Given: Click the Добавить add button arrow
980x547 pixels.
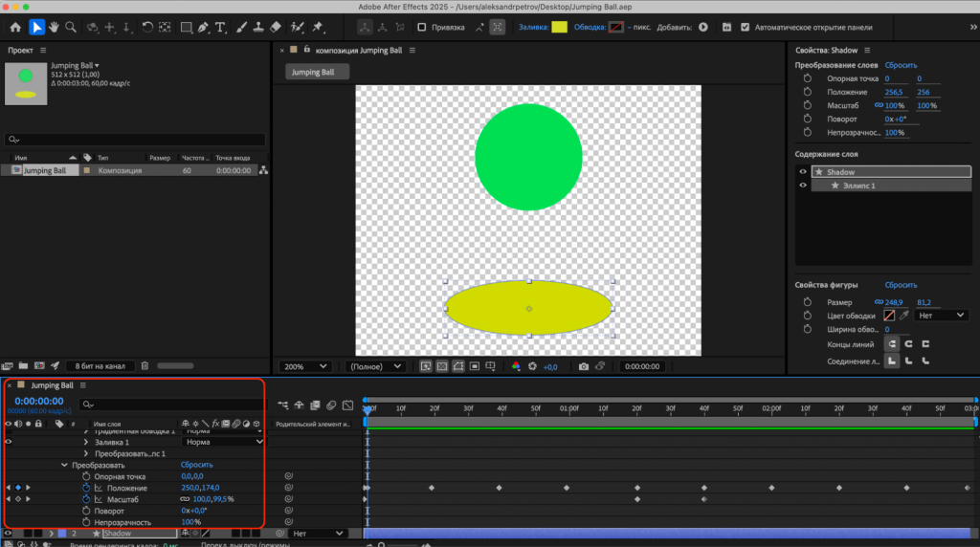Looking at the screenshot, I should (703, 28).
